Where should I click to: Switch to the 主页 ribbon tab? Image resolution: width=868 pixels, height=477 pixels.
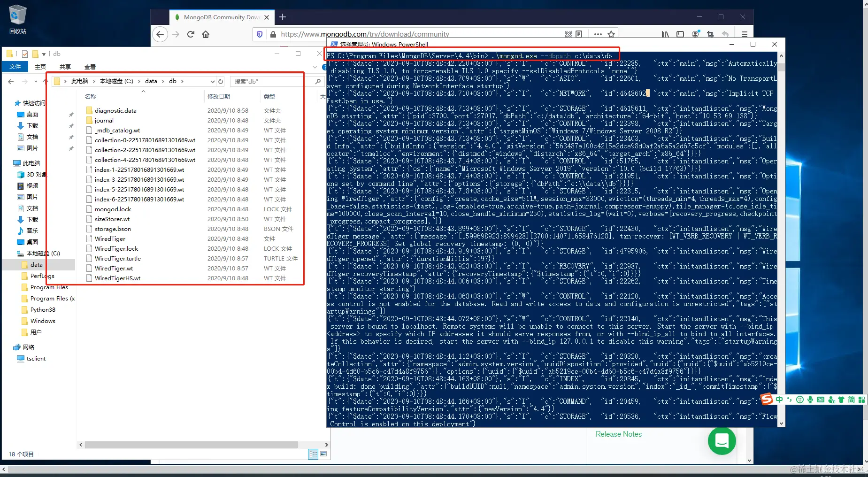(40, 67)
